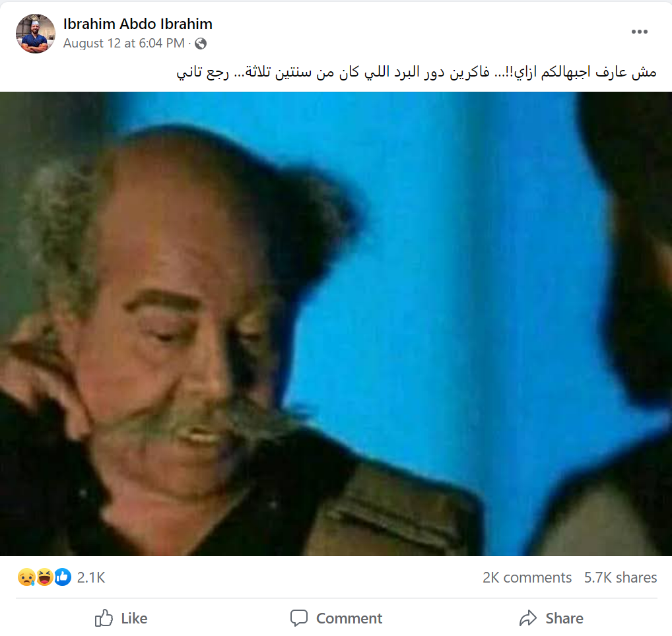Click the globe public privacy icon
Viewport: 672px width, 636px height.
201,44
